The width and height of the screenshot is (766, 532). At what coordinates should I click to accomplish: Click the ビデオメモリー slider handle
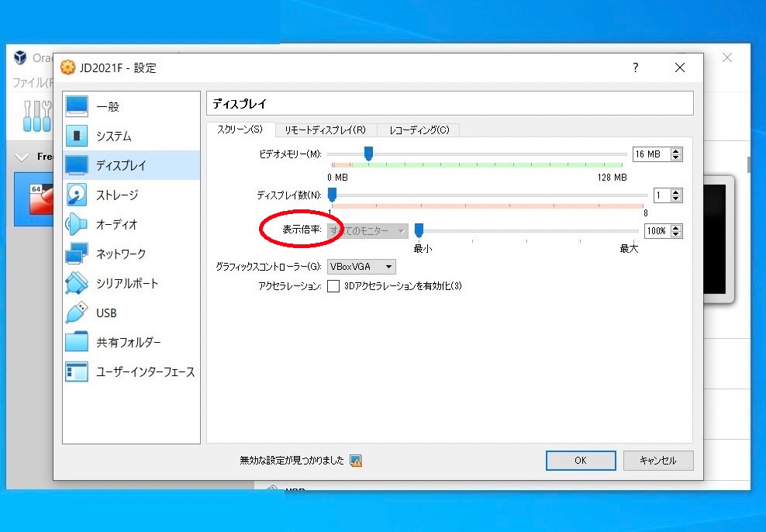(368, 154)
